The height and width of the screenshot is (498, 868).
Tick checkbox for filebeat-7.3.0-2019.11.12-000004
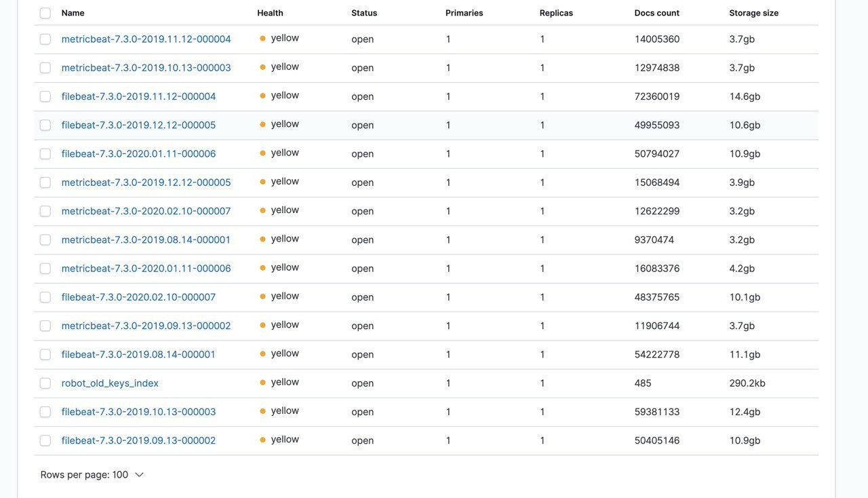45,96
